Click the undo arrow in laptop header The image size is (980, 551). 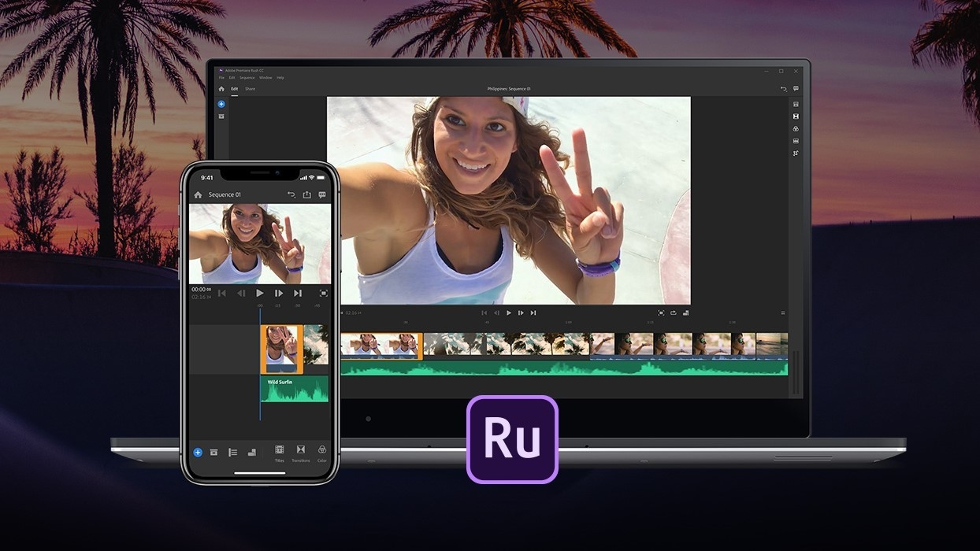783,89
